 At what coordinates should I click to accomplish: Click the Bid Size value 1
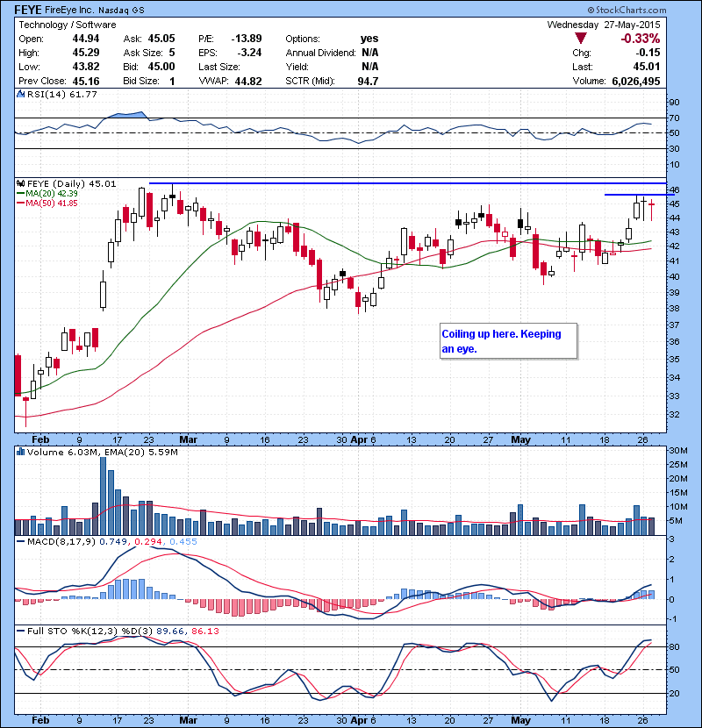172,82
